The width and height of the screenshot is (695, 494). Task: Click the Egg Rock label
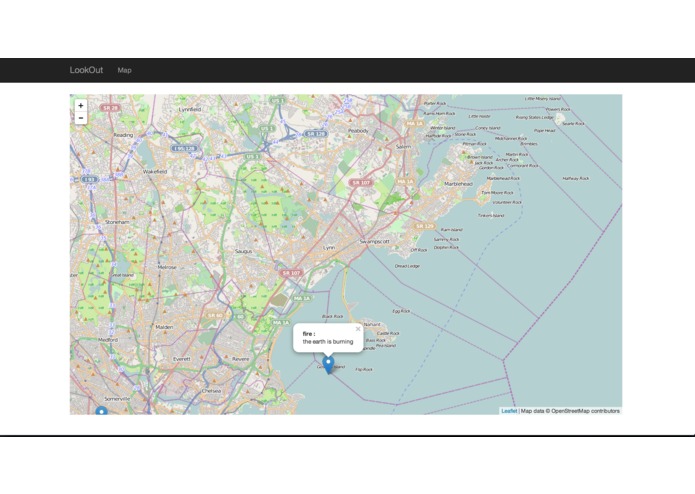[x=401, y=311]
